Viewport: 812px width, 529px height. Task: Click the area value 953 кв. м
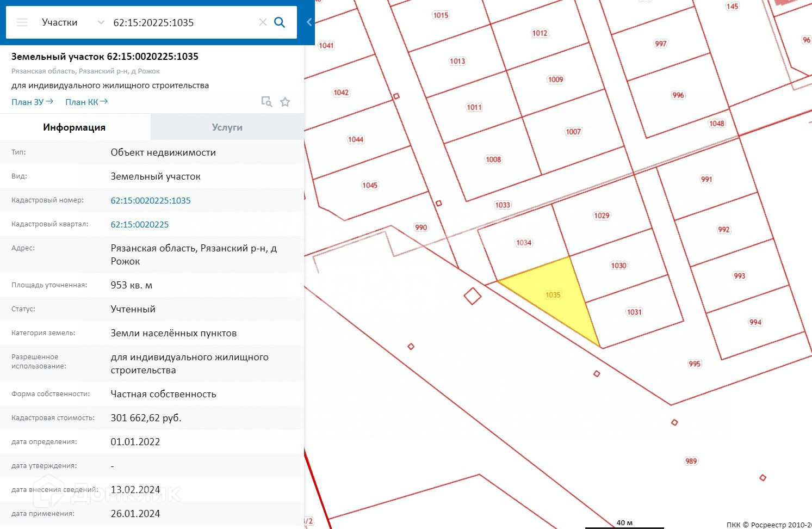click(x=132, y=285)
